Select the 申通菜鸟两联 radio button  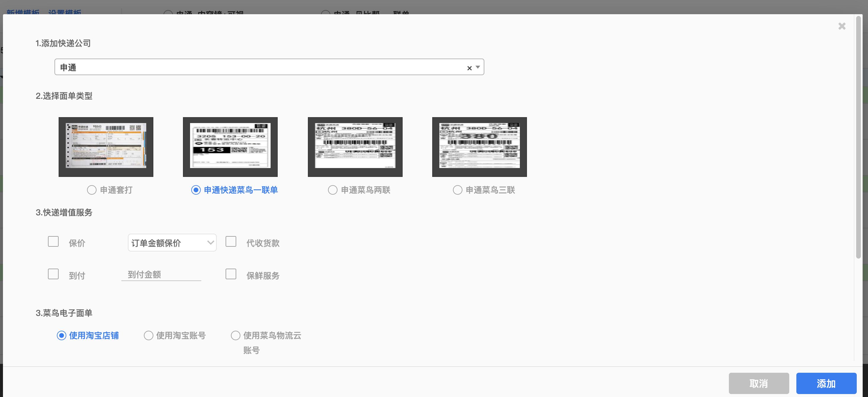(x=332, y=190)
